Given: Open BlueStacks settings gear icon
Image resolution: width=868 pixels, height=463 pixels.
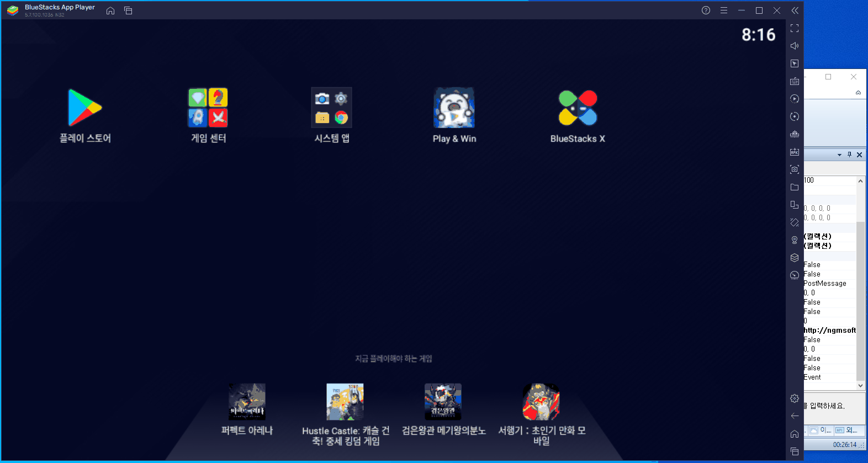Looking at the screenshot, I should point(795,398).
